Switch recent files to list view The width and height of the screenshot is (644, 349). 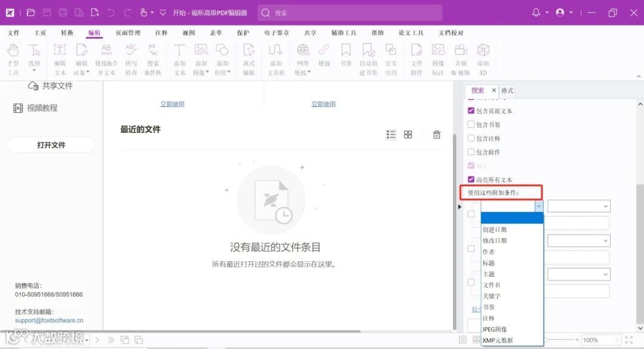click(391, 134)
